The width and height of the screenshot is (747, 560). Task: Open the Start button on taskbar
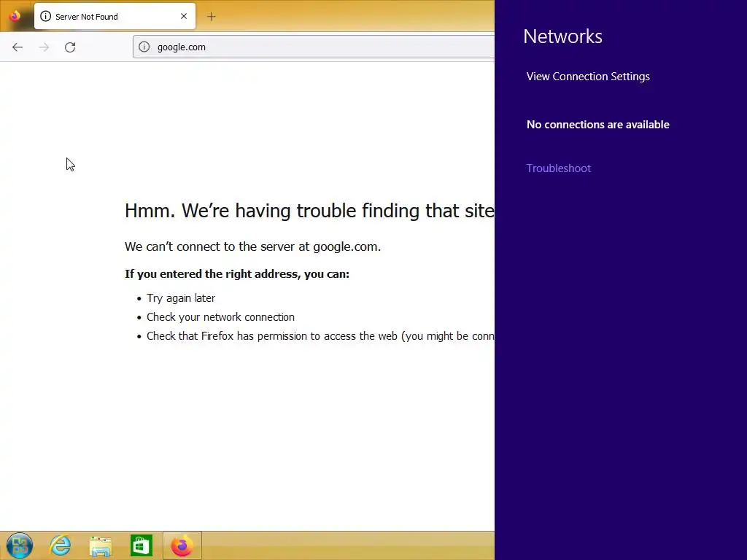click(20, 545)
